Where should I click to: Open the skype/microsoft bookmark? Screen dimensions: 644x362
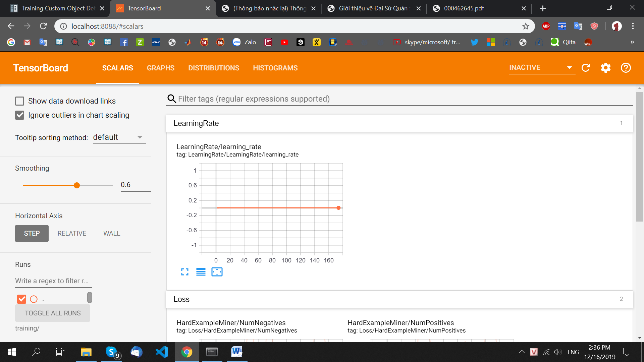(x=426, y=42)
